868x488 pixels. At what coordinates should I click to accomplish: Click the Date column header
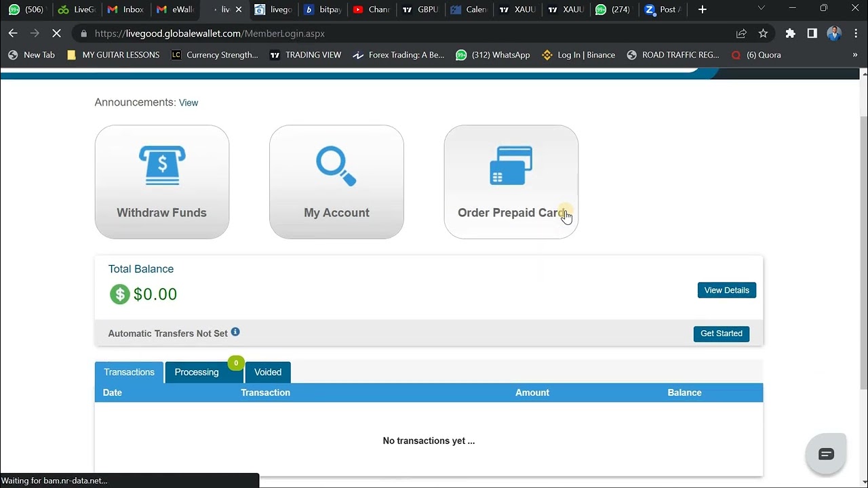coord(113,392)
